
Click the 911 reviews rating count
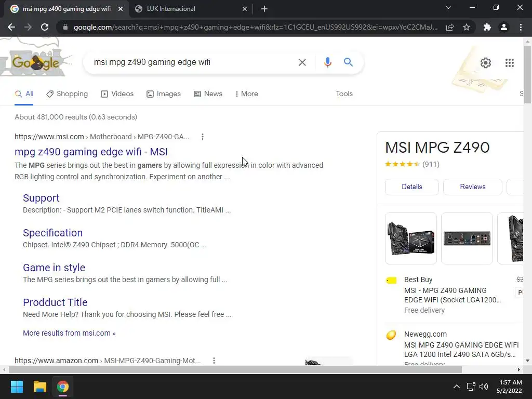431,164
